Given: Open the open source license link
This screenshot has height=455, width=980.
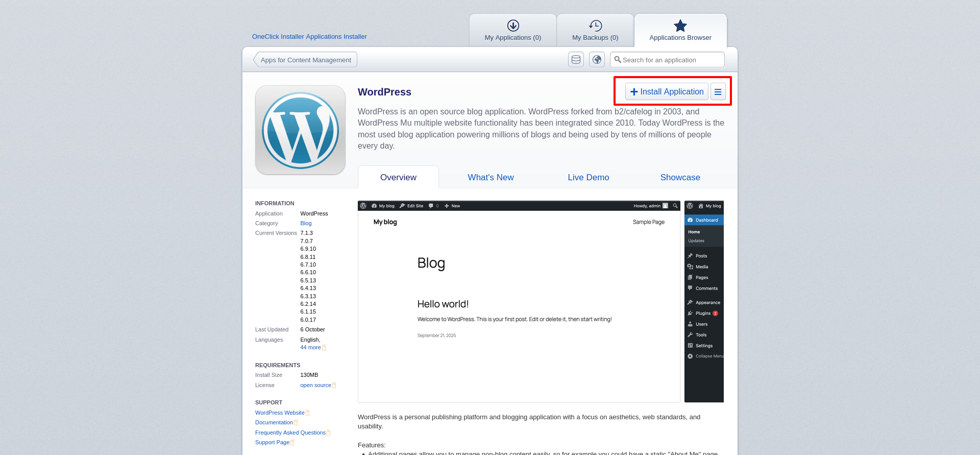Looking at the screenshot, I should click(x=316, y=386).
